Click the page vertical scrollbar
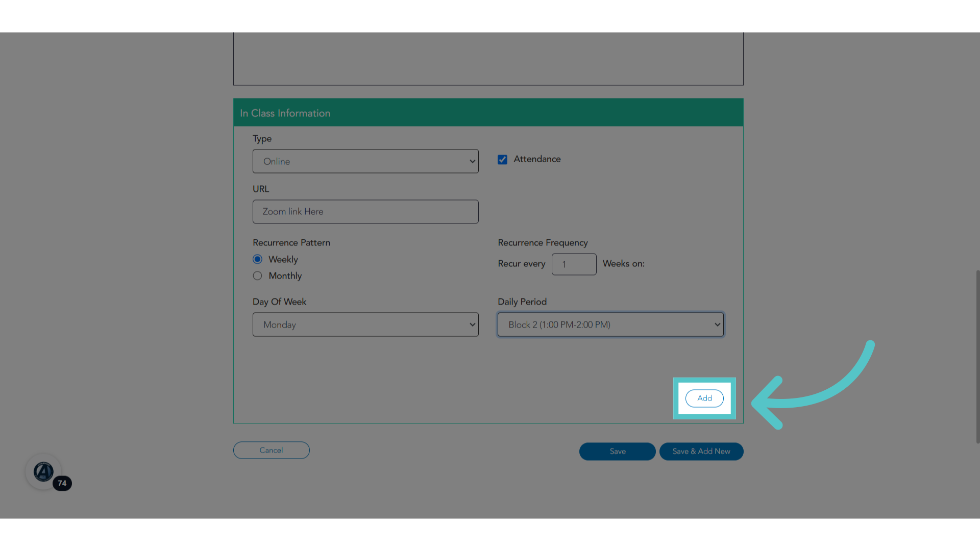Screen dimensions: 980x551 (x=977, y=357)
